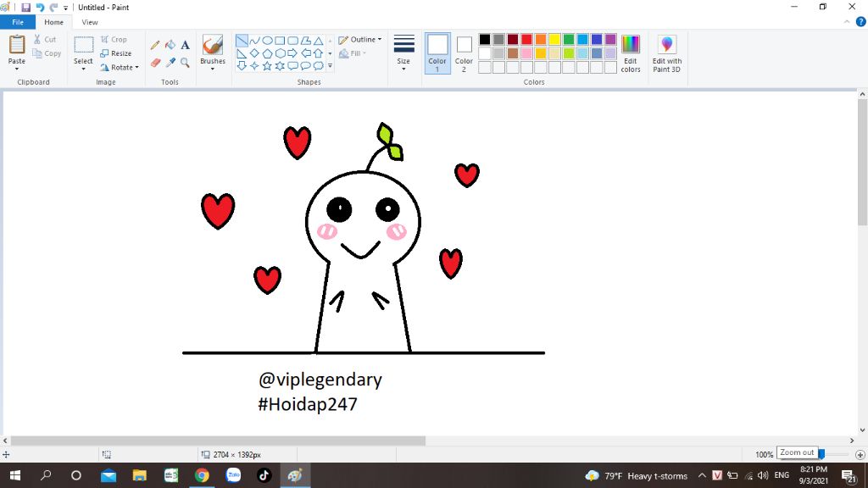Switch to the View tab
This screenshot has height=488, width=868.
90,22
